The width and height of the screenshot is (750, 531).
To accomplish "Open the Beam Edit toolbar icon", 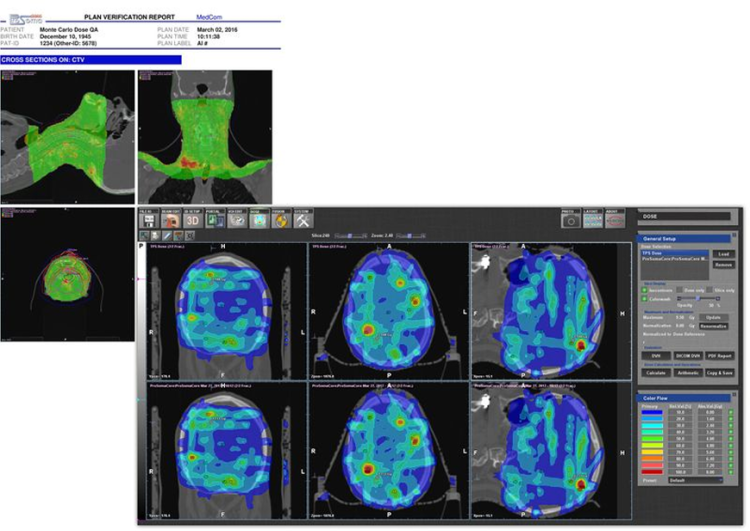I will coord(170,221).
